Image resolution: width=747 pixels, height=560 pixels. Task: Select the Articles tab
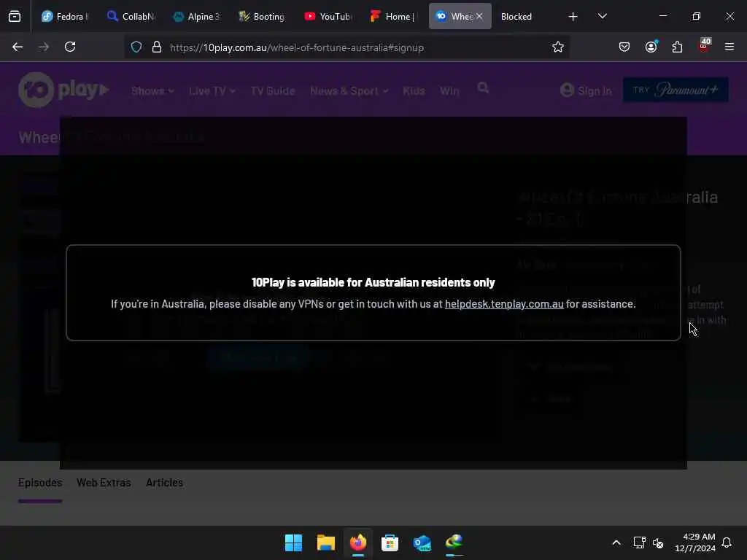pos(164,483)
